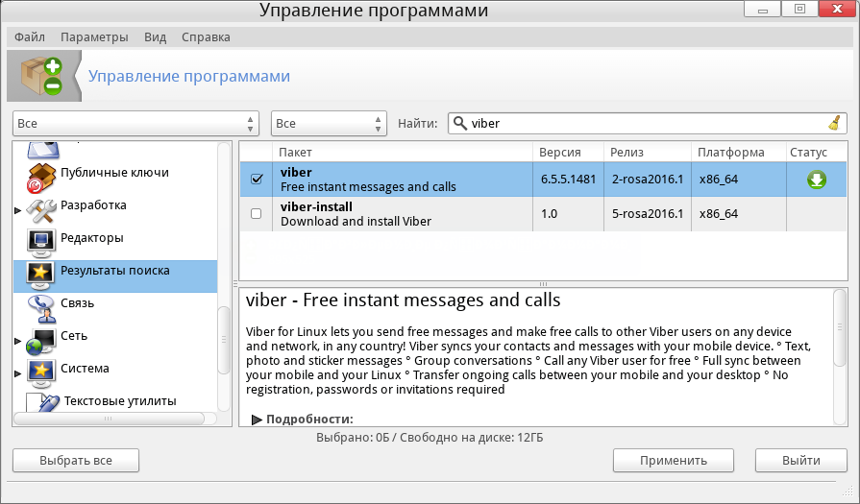Select the viber-install package row name
This screenshot has height=504, width=860.
316,206
